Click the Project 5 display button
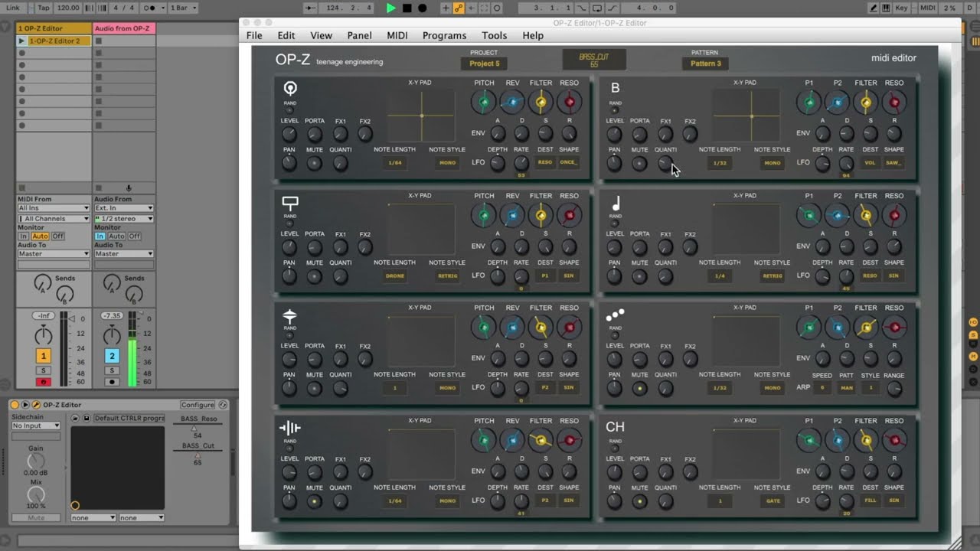Screen dimensions: 980x551 point(484,64)
